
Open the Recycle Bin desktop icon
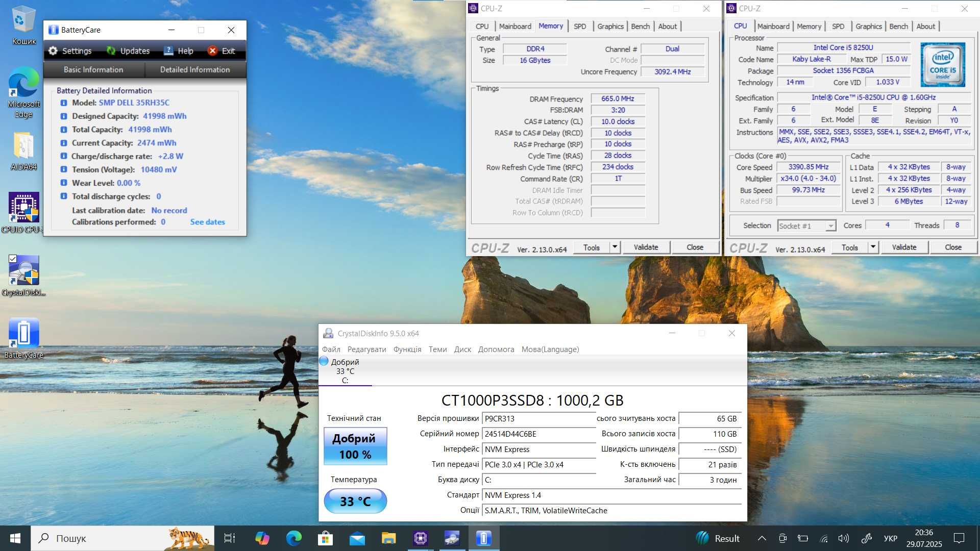(x=23, y=26)
